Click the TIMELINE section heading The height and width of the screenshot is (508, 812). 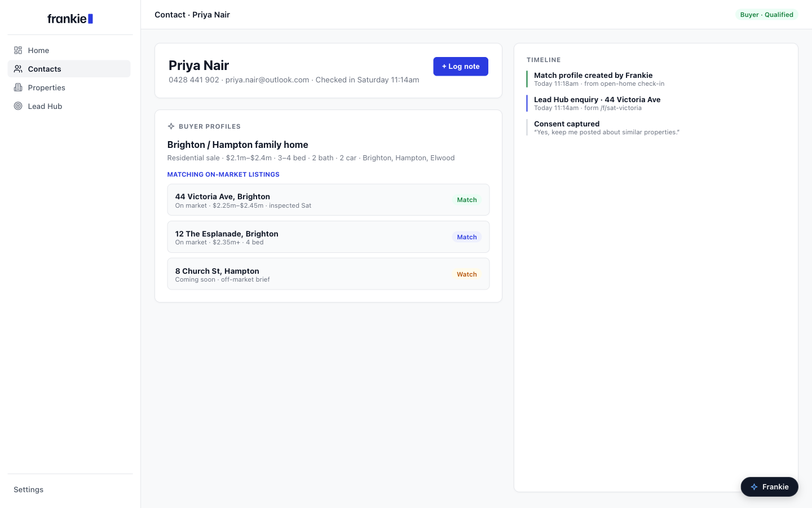pyautogui.click(x=544, y=60)
